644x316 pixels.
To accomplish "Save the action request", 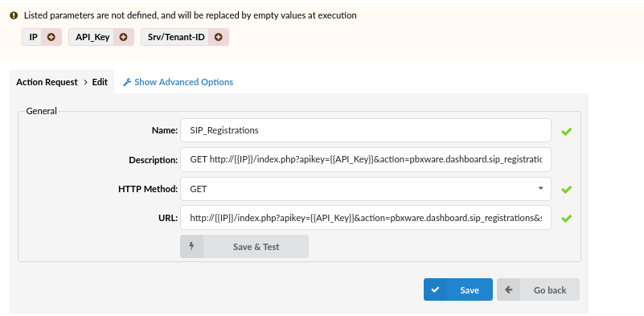I will (458, 289).
